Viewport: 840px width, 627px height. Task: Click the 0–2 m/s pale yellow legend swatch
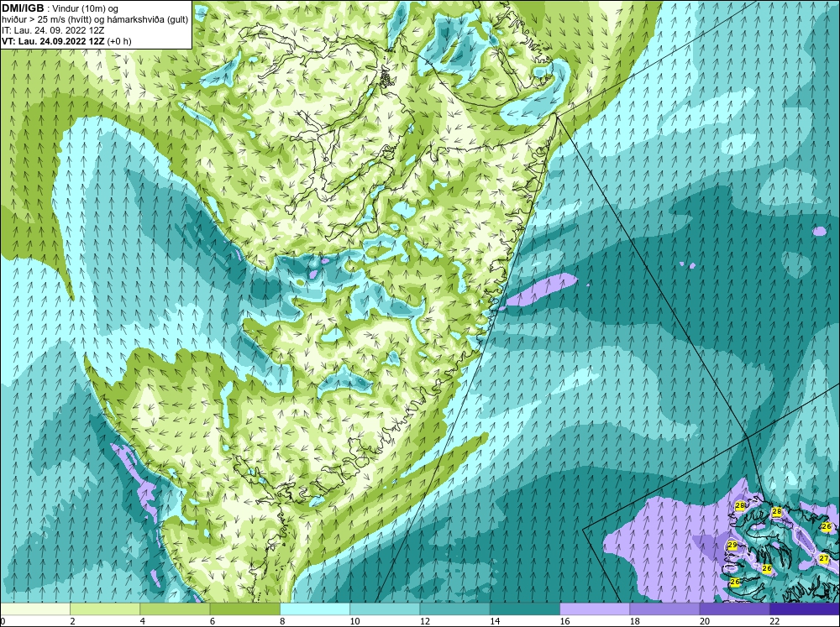click(x=35, y=609)
